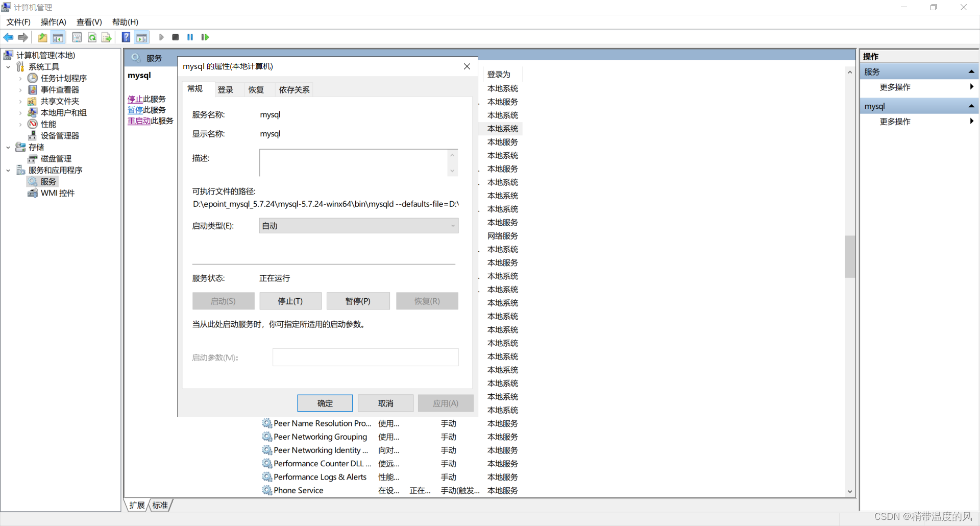Switch to the 登录 tab

(x=226, y=90)
